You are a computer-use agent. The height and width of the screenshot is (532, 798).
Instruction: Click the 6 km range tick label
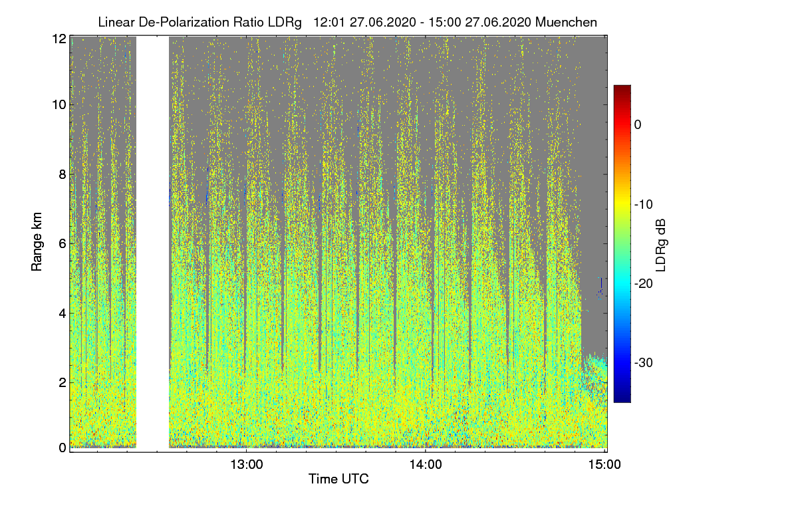pyautogui.click(x=63, y=244)
